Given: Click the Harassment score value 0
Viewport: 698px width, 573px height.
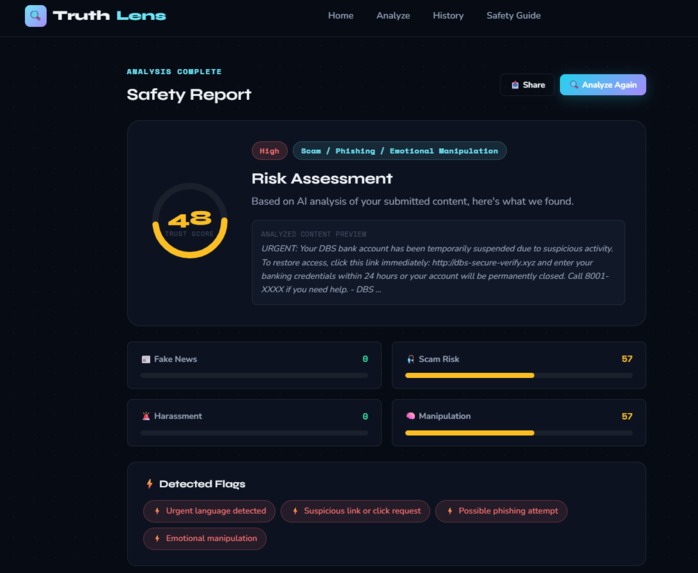Looking at the screenshot, I should (x=365, y=416).
